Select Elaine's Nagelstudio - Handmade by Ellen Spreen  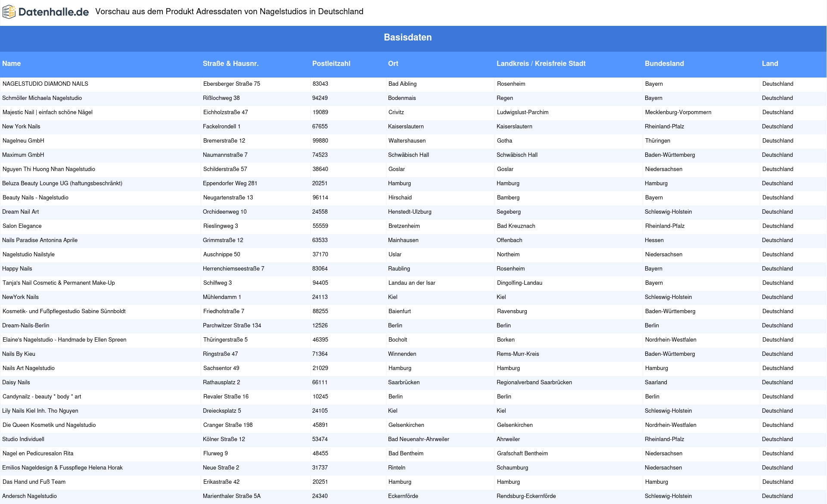click(64, 340)
